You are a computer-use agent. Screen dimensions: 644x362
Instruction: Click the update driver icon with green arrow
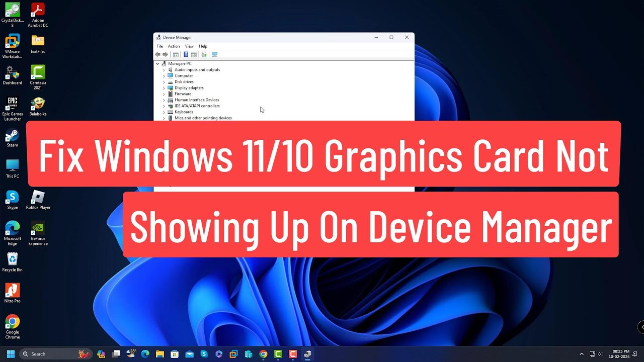point(204,54)
